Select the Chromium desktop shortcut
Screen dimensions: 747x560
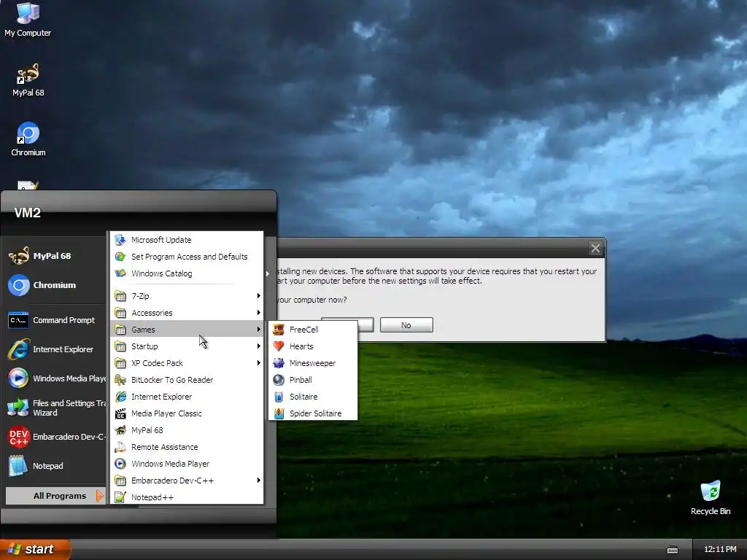tap(28, 139)
